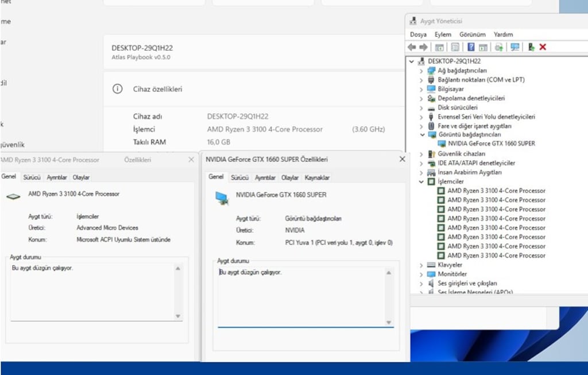Uninstall device using the red X icon
This screenshot has width=588, height=375.
[x=543, y=47]
